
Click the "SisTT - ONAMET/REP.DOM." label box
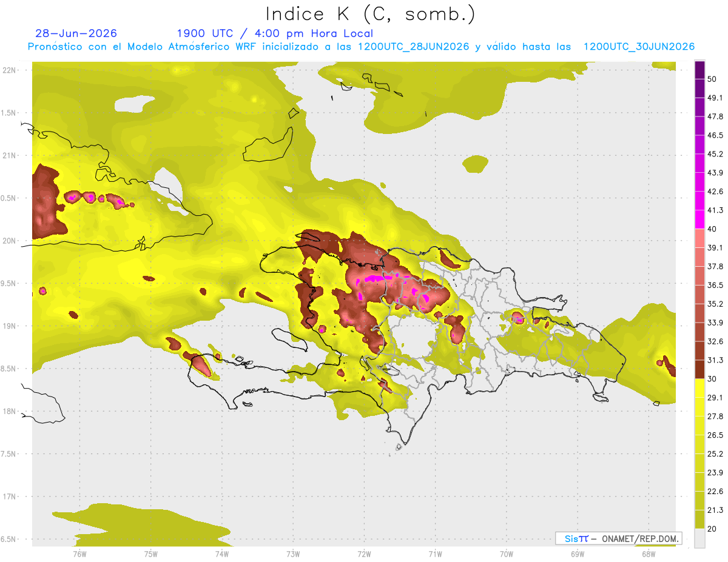(618, 538)
